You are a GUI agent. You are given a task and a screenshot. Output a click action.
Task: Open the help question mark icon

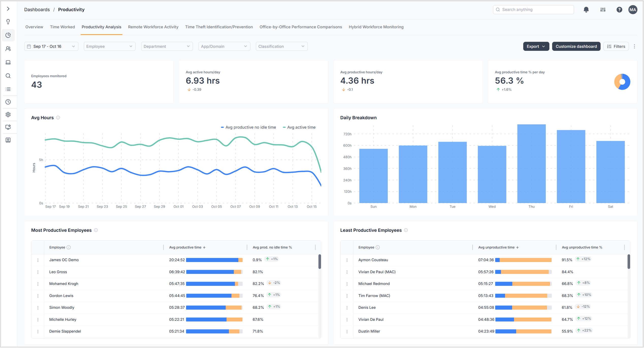click(619, 10)
